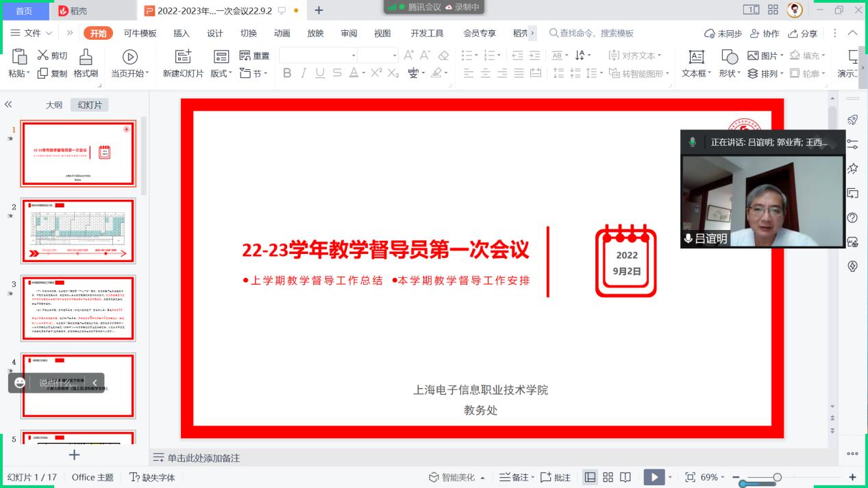Open the Insert (插入) ribbon tab
The image size is (868, 488).
(x=182, y=34)
